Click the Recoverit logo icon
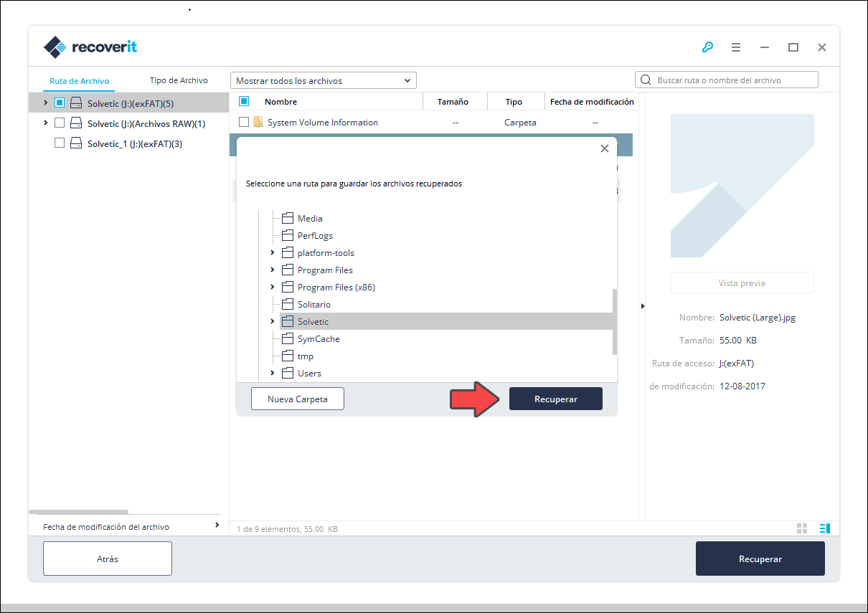This screenshot has width=868, height=613. [x=55, y=47]
